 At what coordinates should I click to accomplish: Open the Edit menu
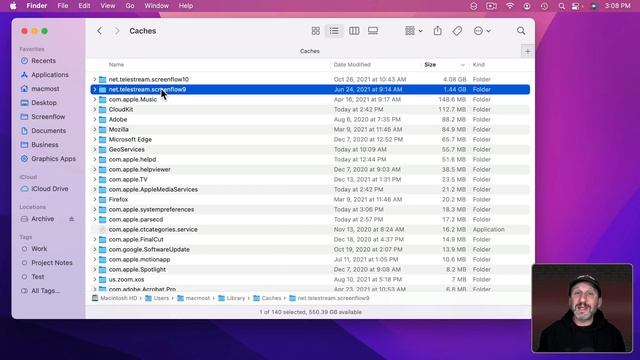point(84,6)
